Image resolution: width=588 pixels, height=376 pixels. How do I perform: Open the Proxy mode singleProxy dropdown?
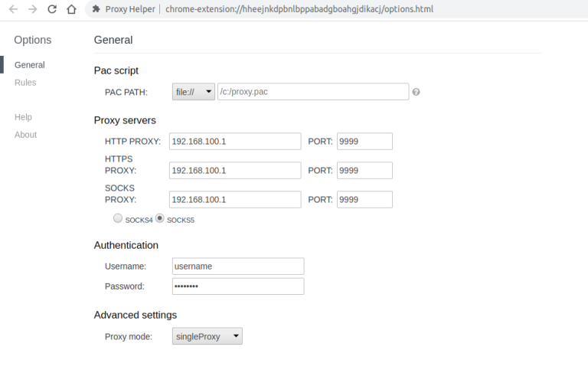click(207, 336)
